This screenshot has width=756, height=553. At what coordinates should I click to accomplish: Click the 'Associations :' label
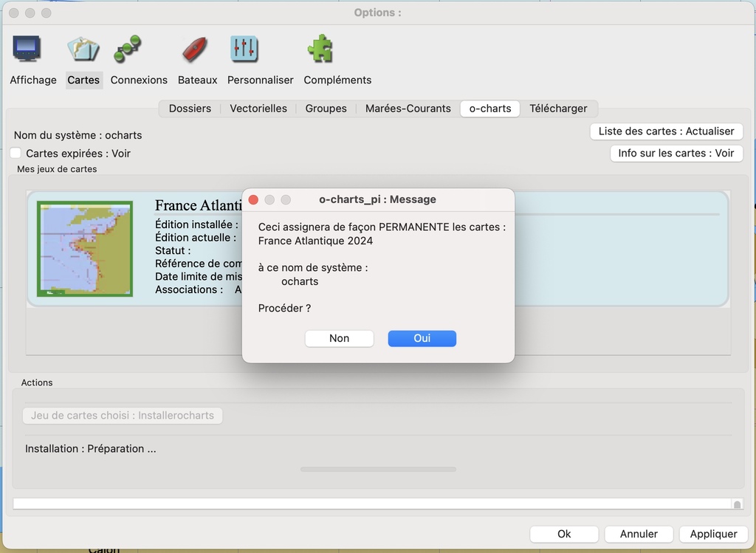coord(189,289)
